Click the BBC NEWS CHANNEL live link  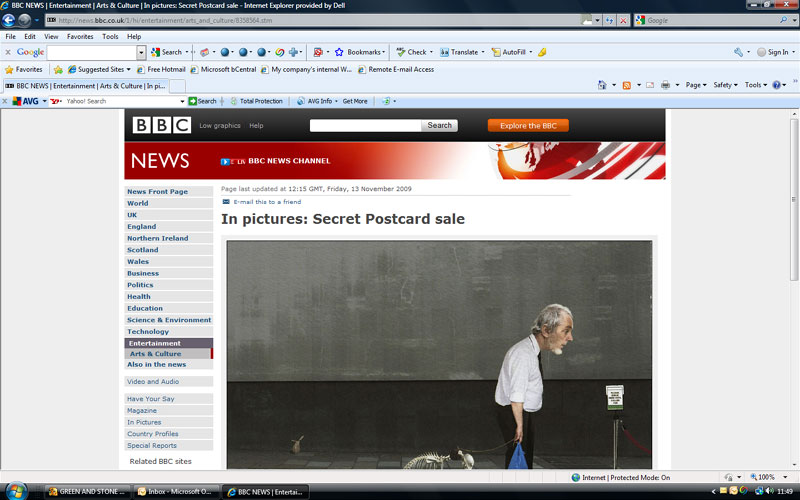pos(289,161)
